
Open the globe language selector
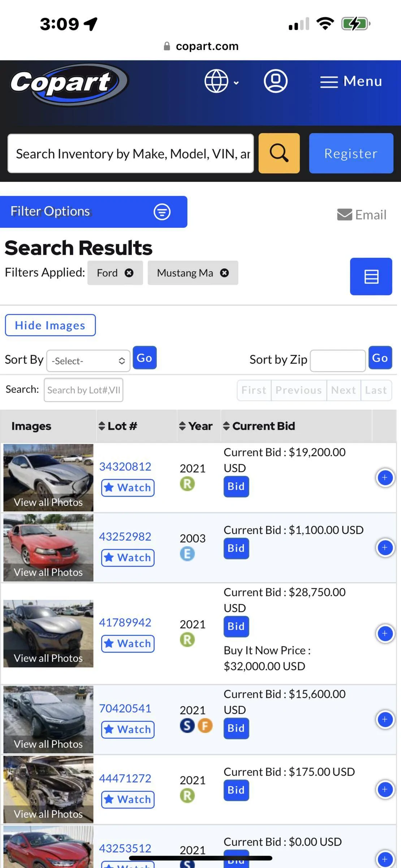point(221,81)
